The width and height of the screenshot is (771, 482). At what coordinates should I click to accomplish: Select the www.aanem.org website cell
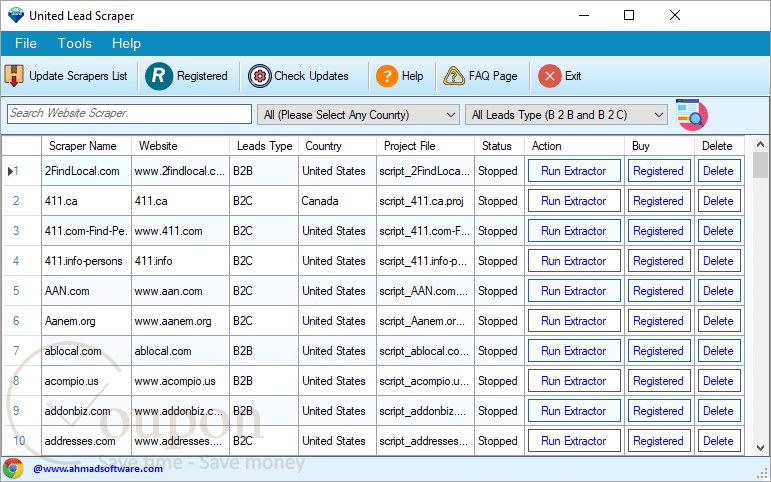pyautogui.click(x=180, y=321)
